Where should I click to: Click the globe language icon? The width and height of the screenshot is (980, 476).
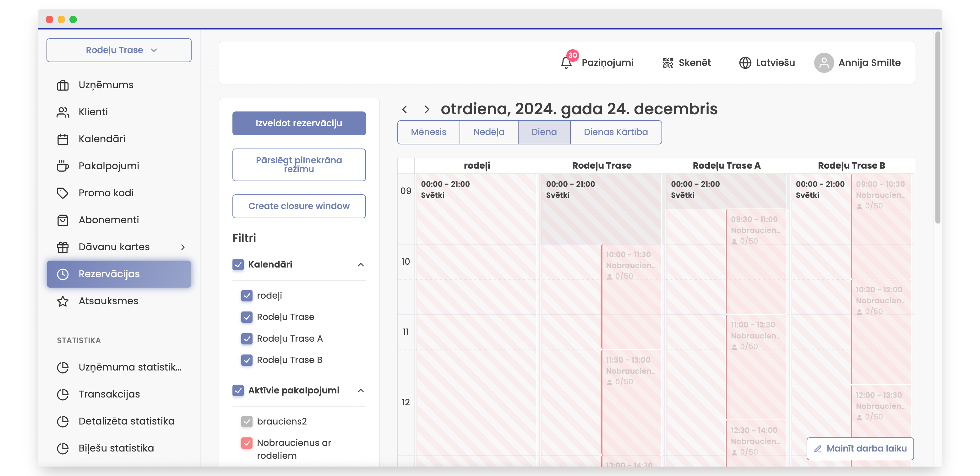[x=745, y=63]
